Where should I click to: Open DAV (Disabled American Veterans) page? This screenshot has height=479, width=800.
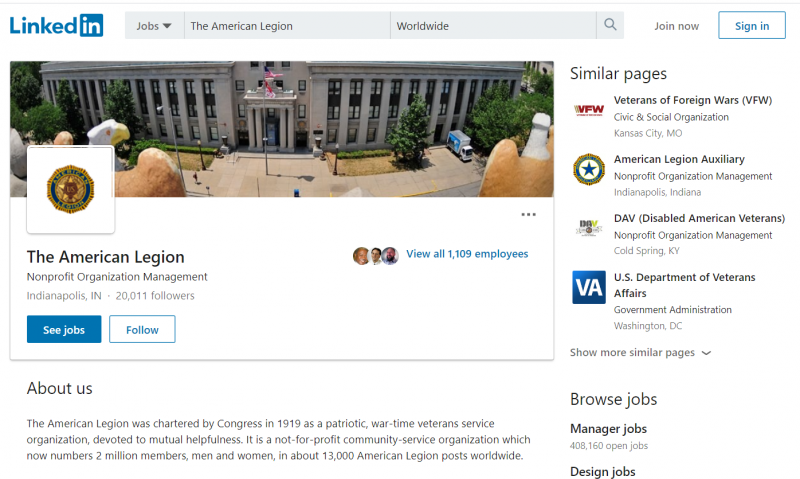(699, 218)
